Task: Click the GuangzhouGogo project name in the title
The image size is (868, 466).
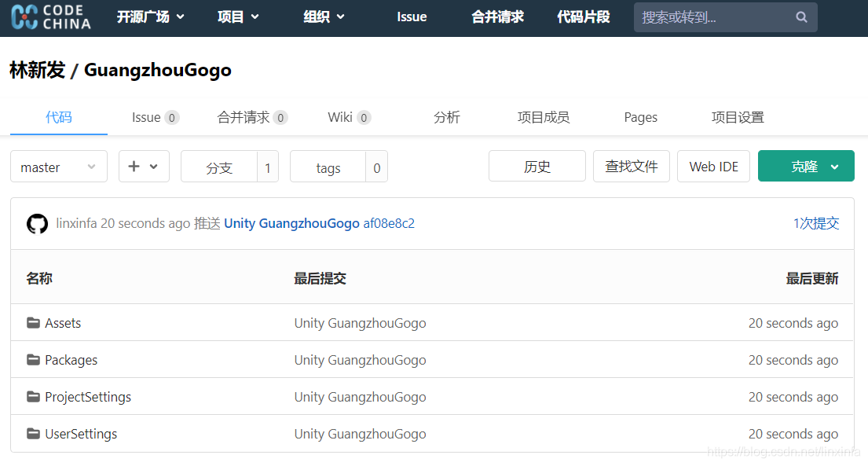Action: 158,71
